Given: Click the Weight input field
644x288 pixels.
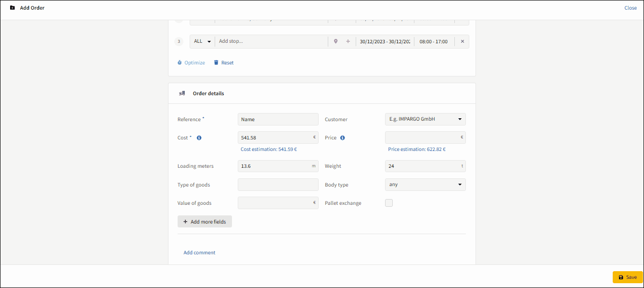Looking at the screenshot, I should [x=425, y=166].
